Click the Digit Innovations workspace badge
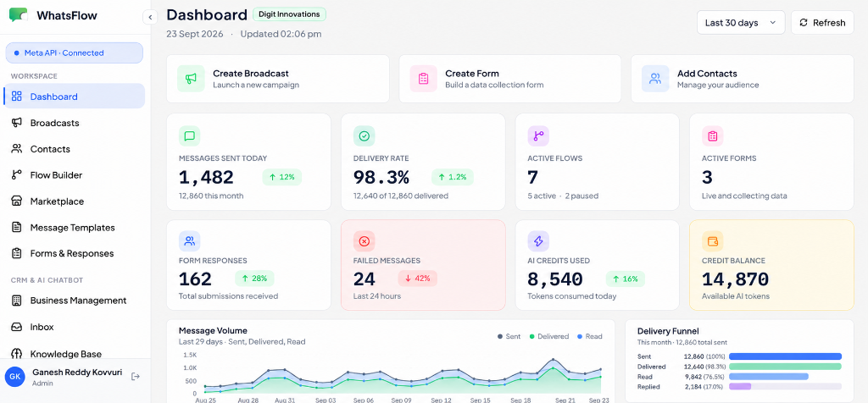The image size is (868, 403). tap(290, 14)
